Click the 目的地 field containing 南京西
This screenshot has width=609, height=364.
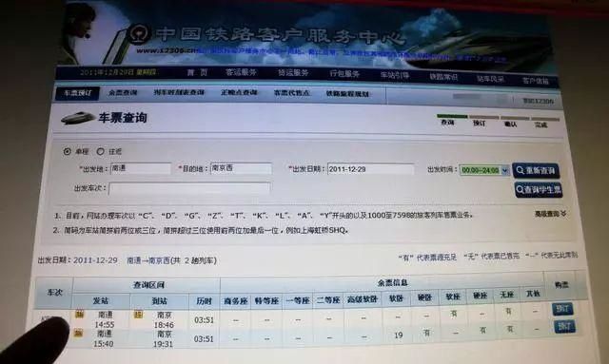point(241,169)
